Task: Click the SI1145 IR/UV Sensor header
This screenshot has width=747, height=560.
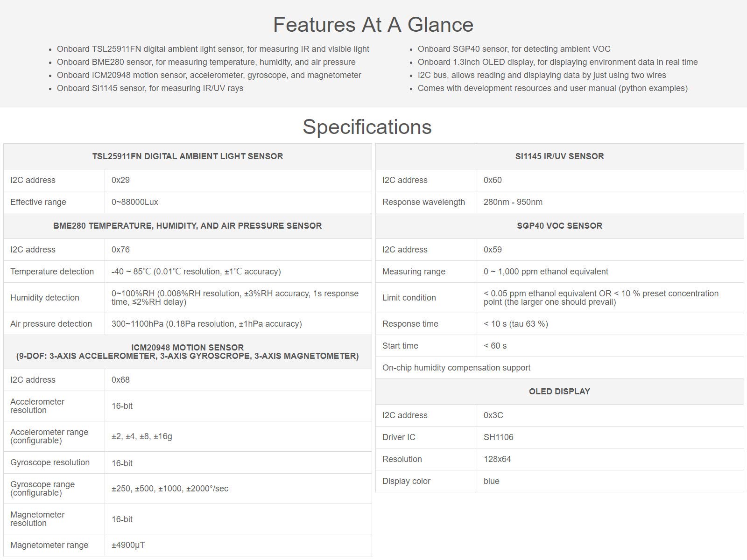Action: click(559, 156)
